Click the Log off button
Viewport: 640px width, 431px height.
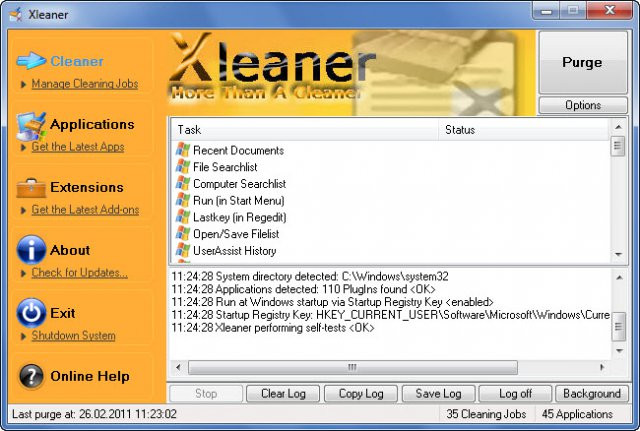pos(515,393)
